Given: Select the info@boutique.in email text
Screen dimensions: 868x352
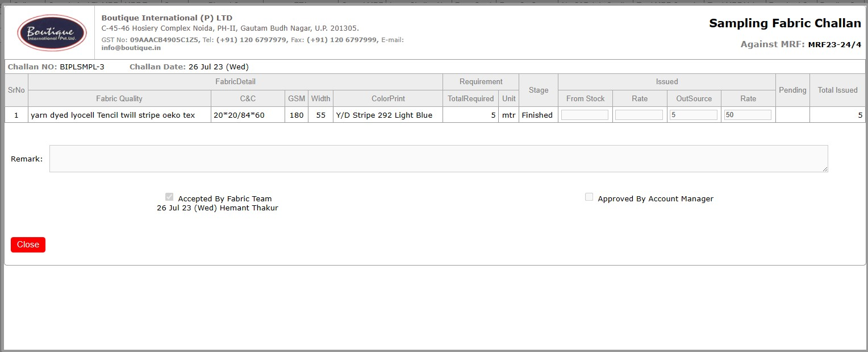Looking at the screenshot, I should tap(131, 48).
